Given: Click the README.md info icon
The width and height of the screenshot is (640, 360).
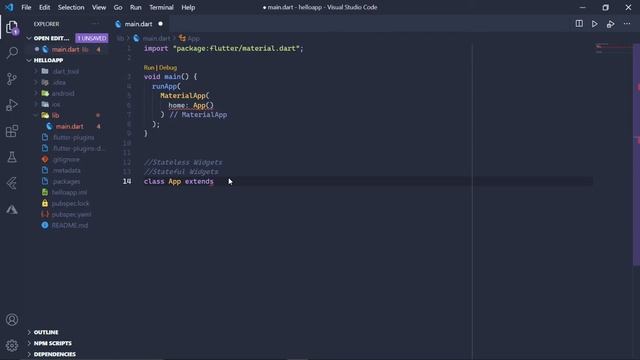Looking at the screenshot, I should (45, 225).
